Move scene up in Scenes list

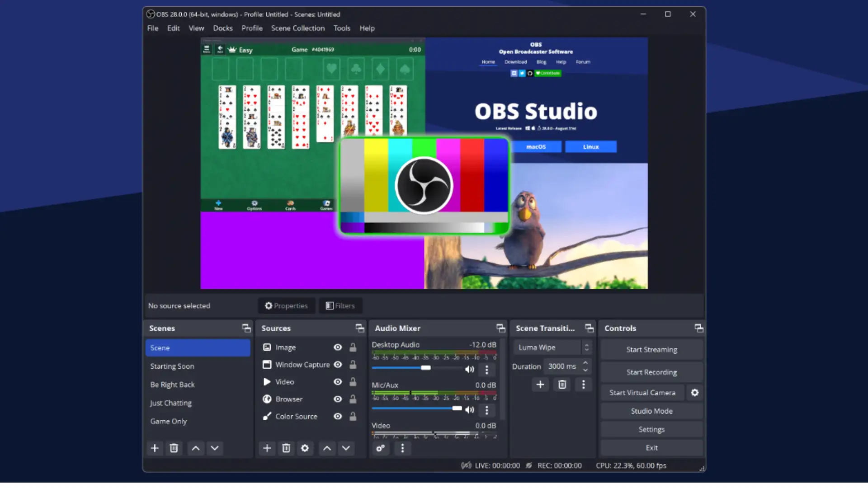point(195,448)
